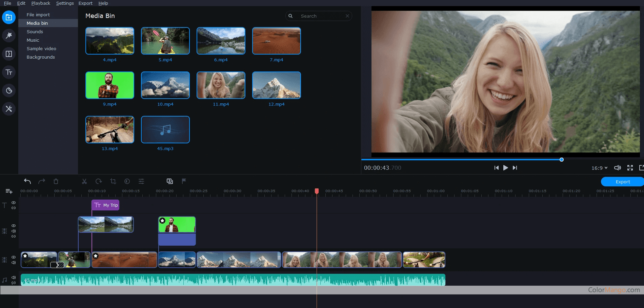Click the preview progress slider handle
644x308 pixels.
[x=561, y=160]
